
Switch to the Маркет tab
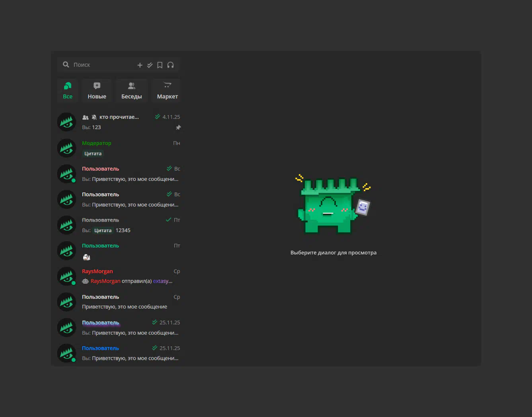pyautogui.click(x=167, y=90)
